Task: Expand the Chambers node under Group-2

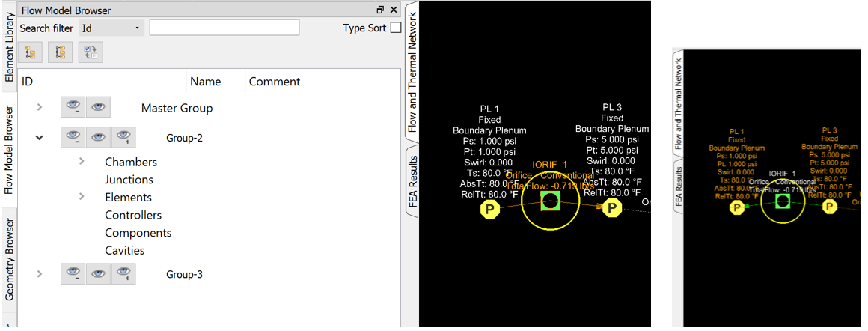Action: 82,162
